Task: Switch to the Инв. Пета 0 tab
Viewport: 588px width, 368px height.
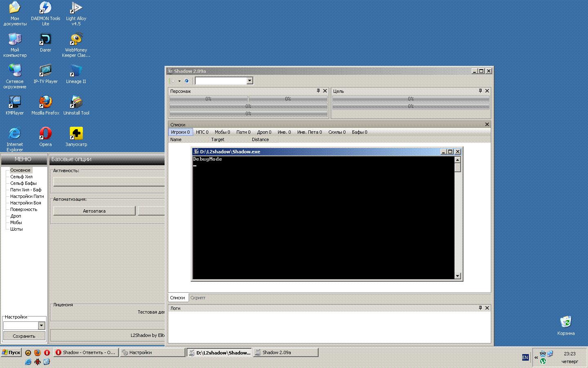Action: pos(310,132)
